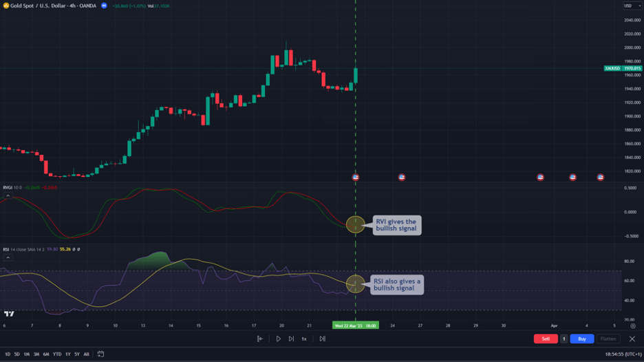The image size is (644, 362).
Task: Collapse the RSI indicator pane
Action: (8, 257)
